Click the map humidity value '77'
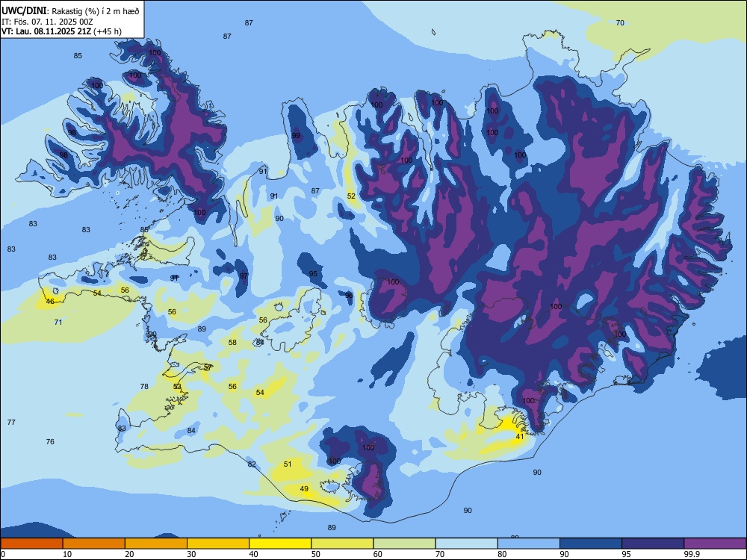747x560 pixels. click(x=11, y=422)
